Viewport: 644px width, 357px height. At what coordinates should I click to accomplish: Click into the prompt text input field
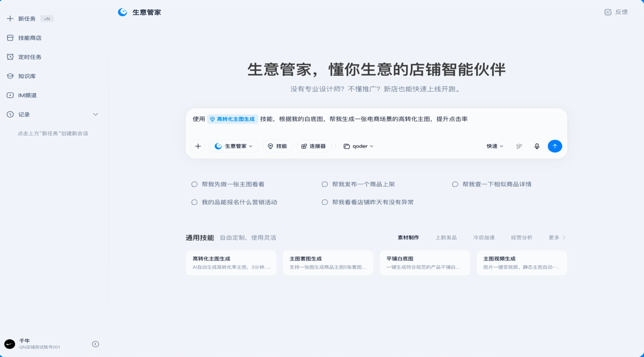pos(376,119)
